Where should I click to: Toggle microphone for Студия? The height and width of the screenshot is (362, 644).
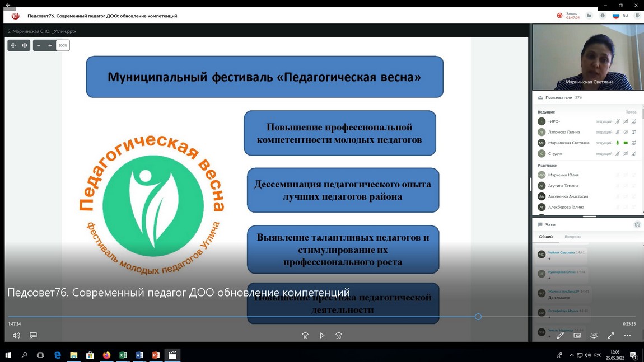[x=617, y=153]
